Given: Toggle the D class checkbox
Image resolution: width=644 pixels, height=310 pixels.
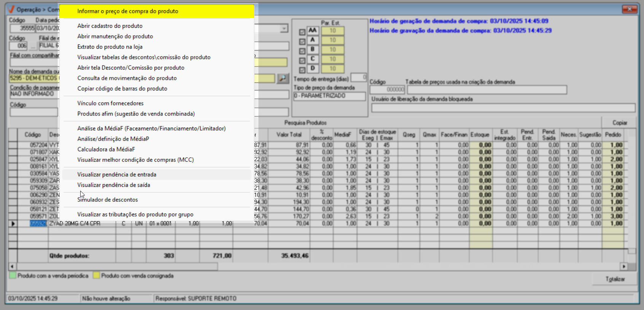Looking at the screenshot, I should 302,70.
